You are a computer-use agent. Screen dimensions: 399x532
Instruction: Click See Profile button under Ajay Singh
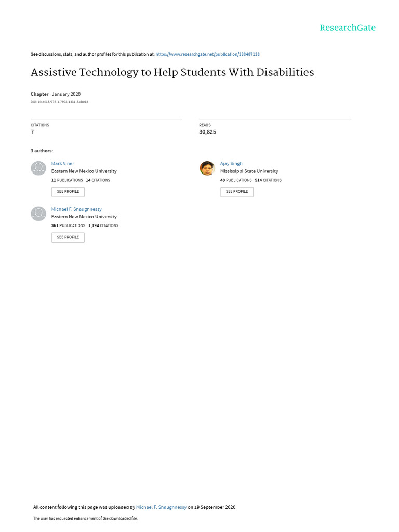click(x=237, y=192)
